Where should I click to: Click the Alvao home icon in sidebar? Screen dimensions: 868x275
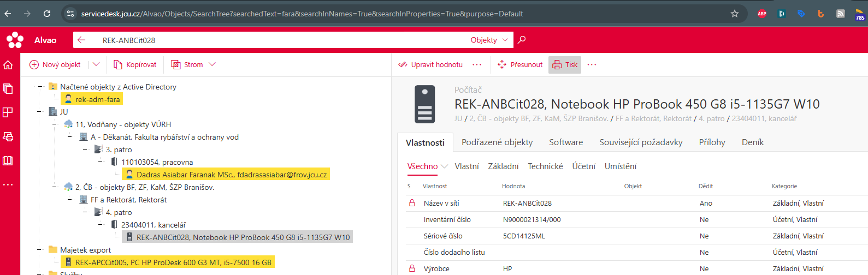(8, 65)
